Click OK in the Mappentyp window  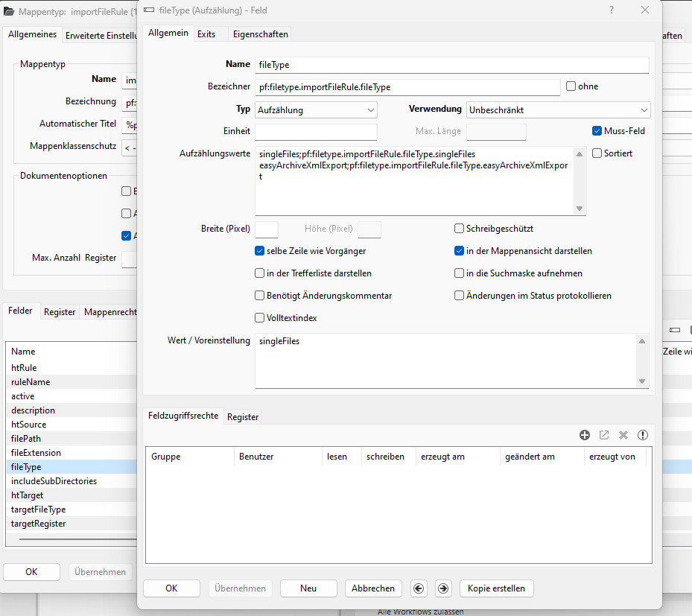pos(31,572)
